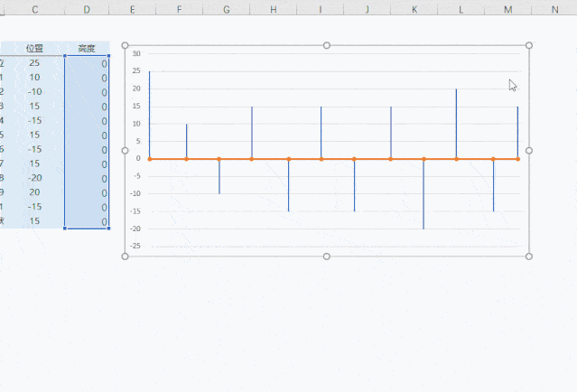Select column K header
This screenshot has height=392, width=577.
point(414,9)
